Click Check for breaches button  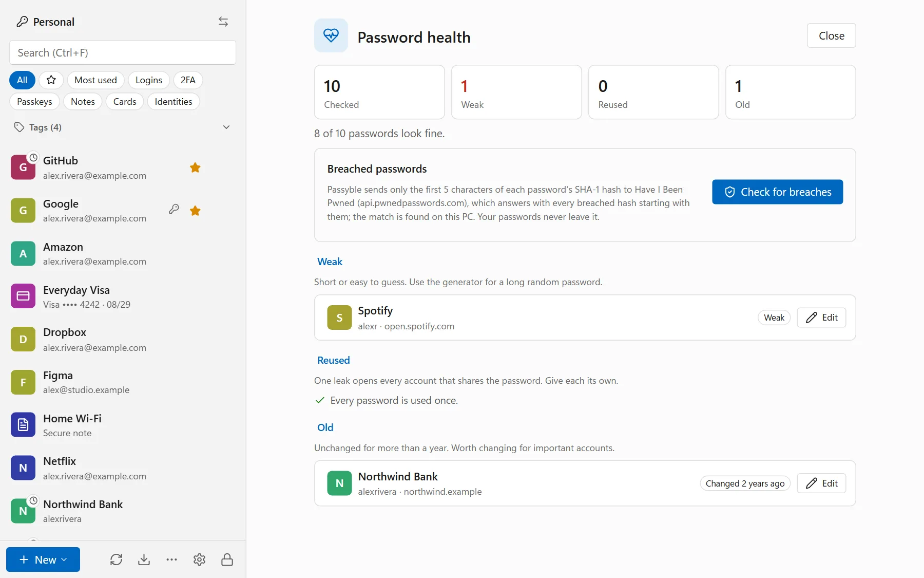pyautogui.click(x=777, y=192)
